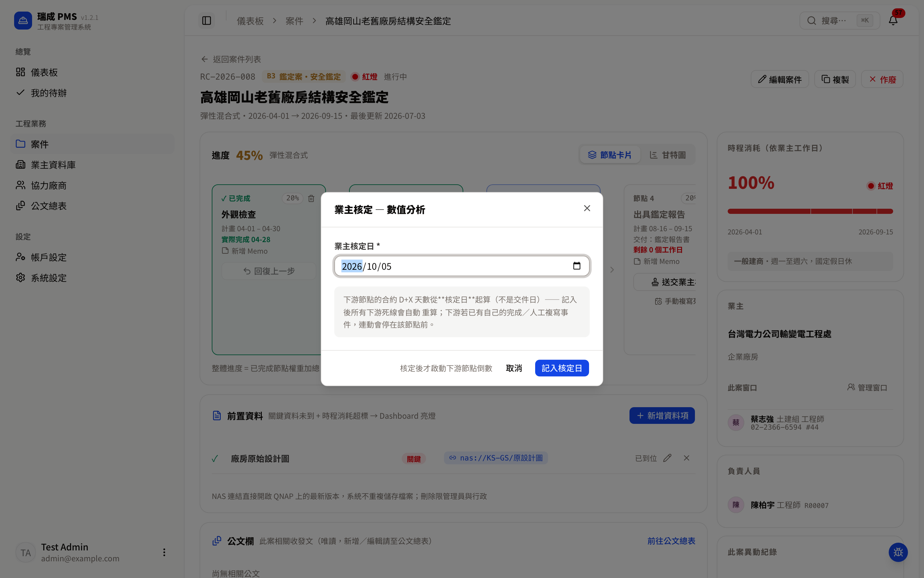924x578 pixels.
Task: Open 系統設定 gear item
Action: click(92, 278)
